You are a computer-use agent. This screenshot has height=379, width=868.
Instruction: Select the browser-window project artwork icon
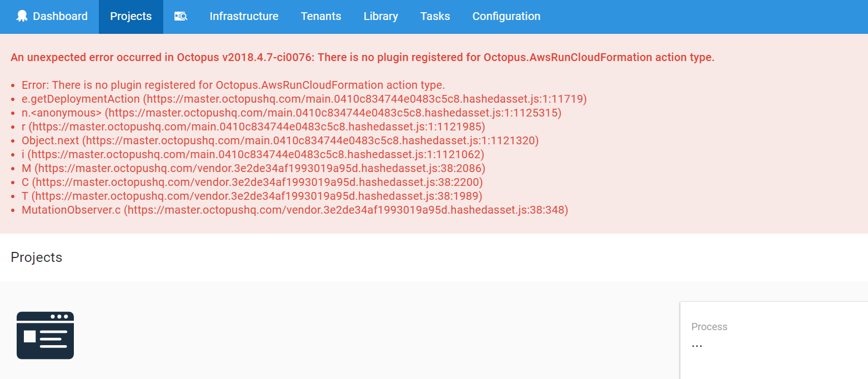click(x=44, y=335)
